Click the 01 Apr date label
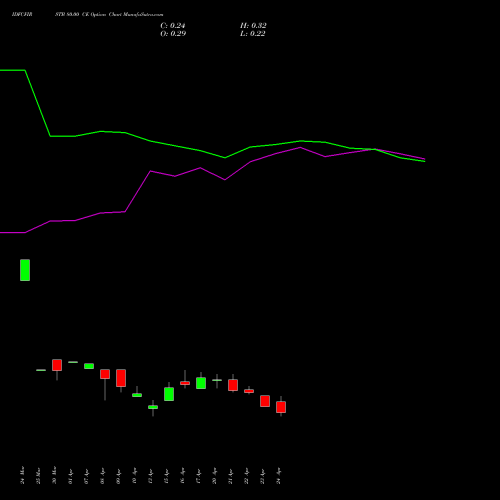 pos(70,476)
